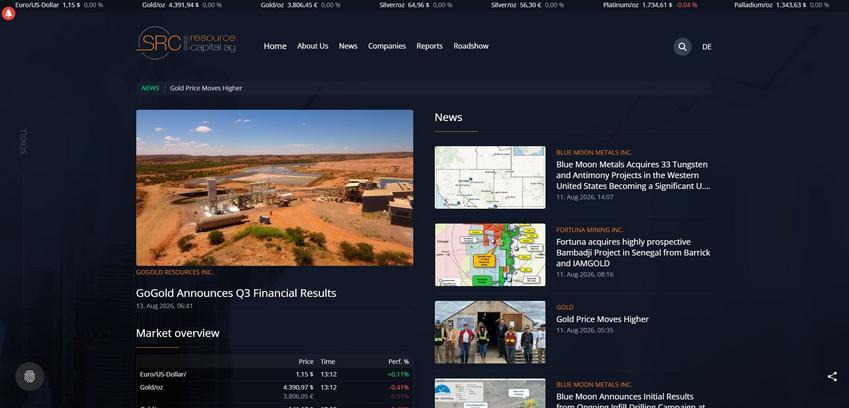
Task: Click the Perf. % column header
Action: 399,361
